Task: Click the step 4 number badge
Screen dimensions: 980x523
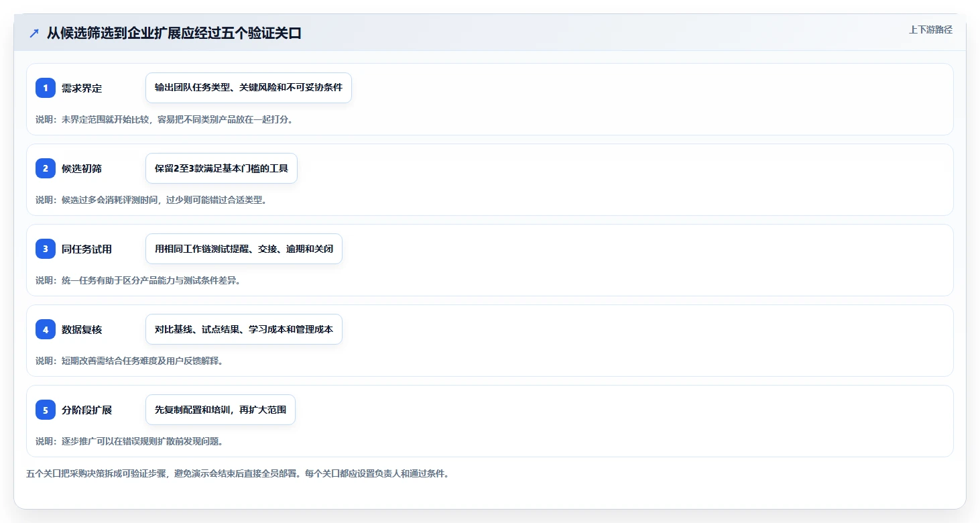Action: [46, 329]
